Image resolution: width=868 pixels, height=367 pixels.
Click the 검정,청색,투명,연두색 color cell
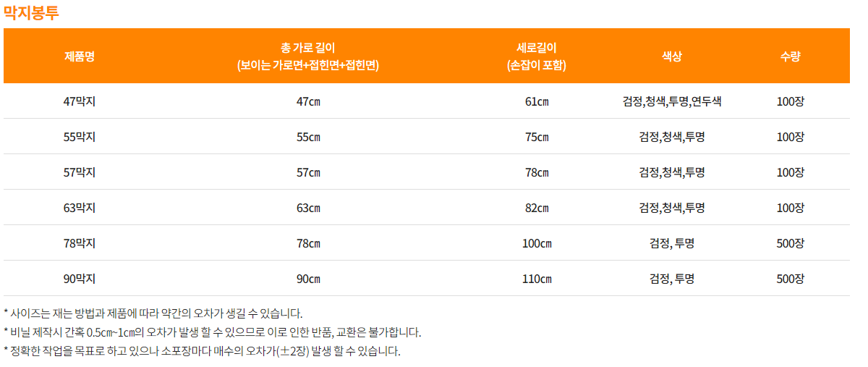[x=672, y=101]
